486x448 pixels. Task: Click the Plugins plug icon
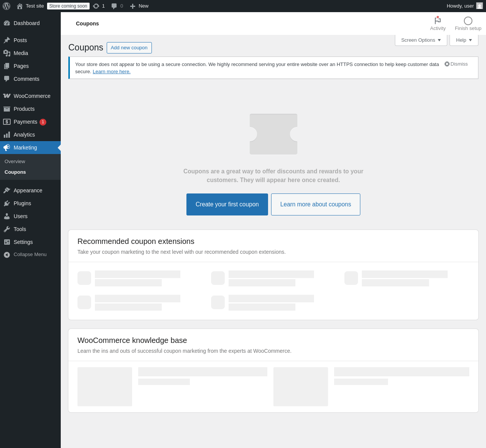click(x=7, y=203)
